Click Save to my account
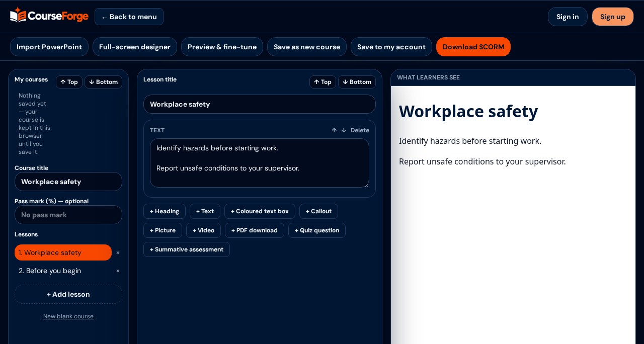 (391, 47)
